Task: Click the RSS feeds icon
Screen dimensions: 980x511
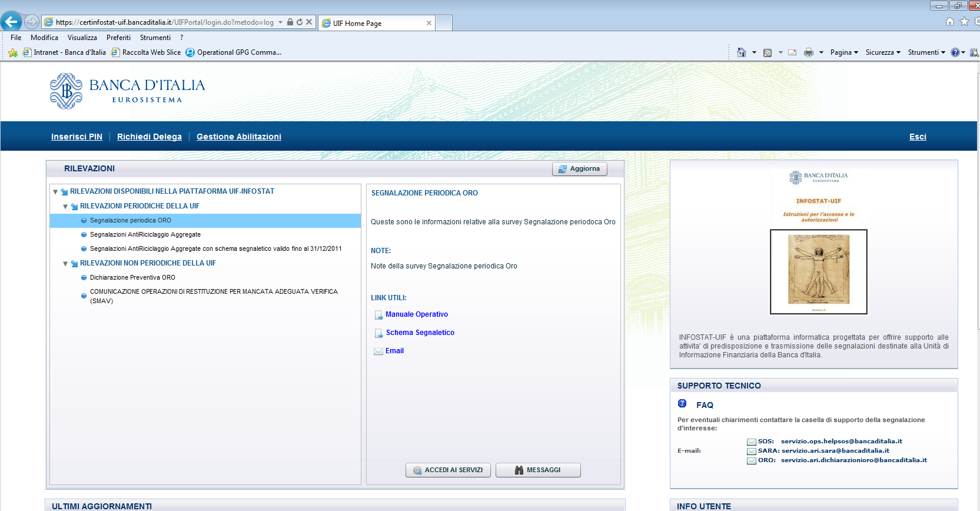Action: 768,52
